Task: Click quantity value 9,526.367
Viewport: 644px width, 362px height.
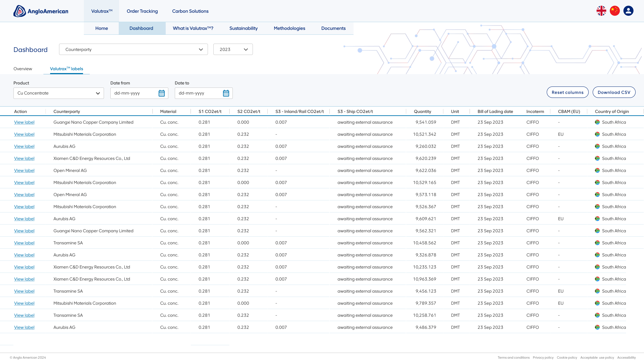Action: (x=426, y=207)
